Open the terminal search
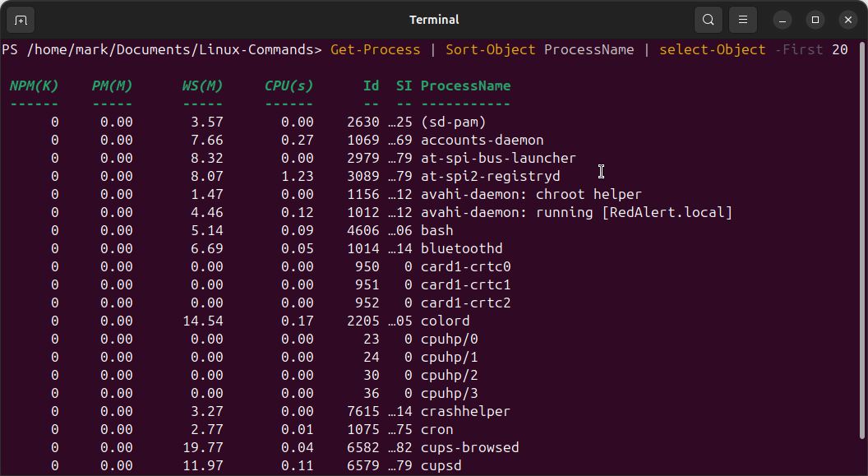 (x=708, y=19)
